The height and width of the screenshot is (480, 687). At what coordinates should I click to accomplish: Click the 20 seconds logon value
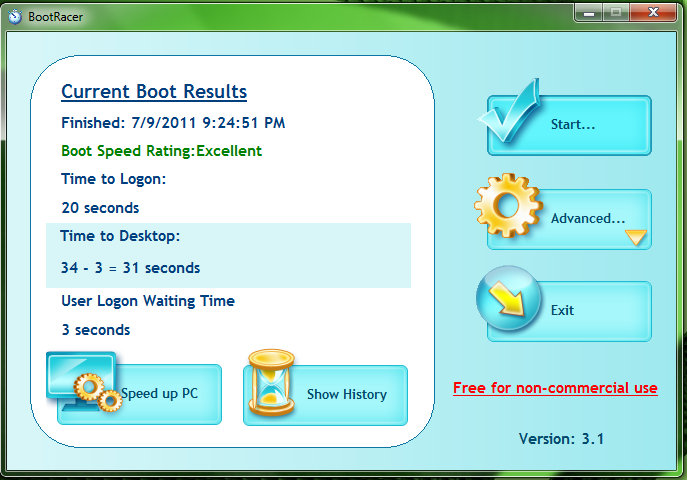point(100,208)
